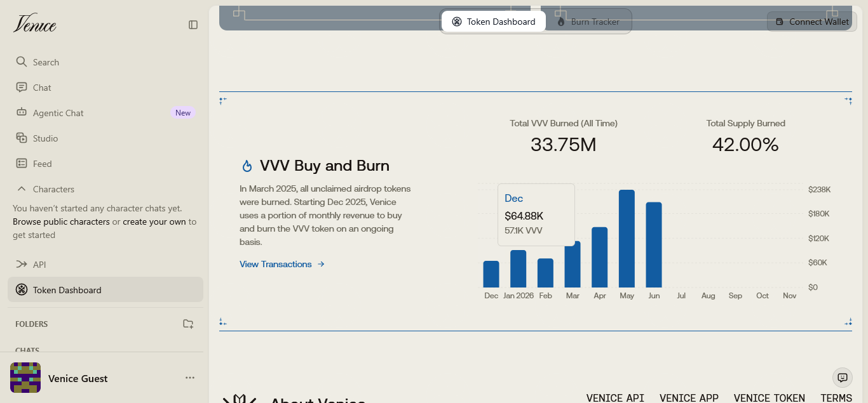The height and width of the screenshot is (403, 868).
Task: Click the 57.1K VVV tooltip text
Action: 524,230
